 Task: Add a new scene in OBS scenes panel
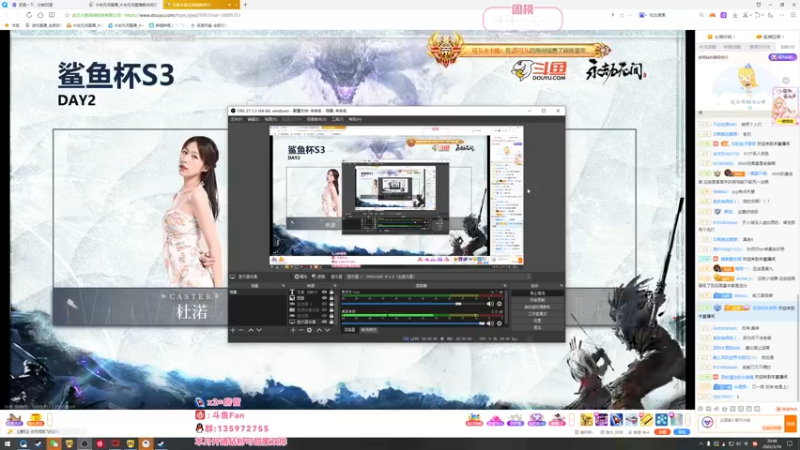232,330
